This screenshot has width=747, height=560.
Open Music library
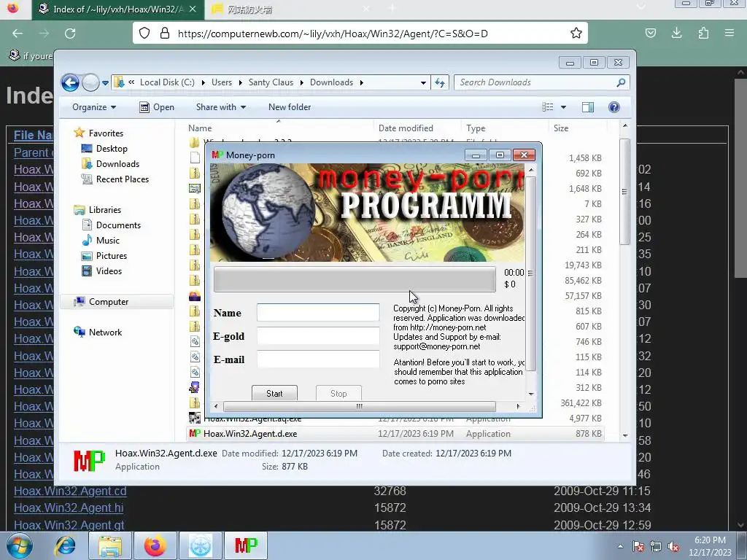pyautogui.click(x=101, y=241)
